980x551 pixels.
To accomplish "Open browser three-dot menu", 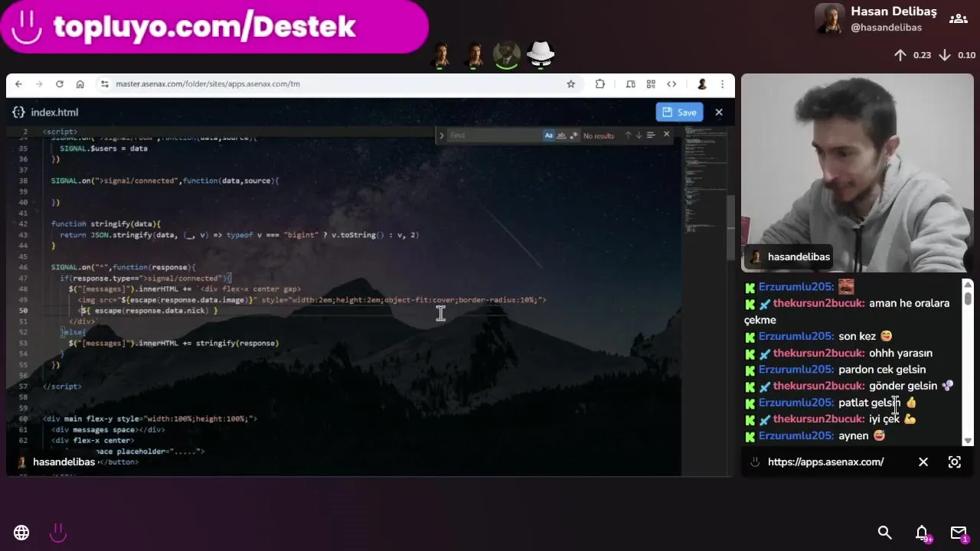I will point(722,84).
